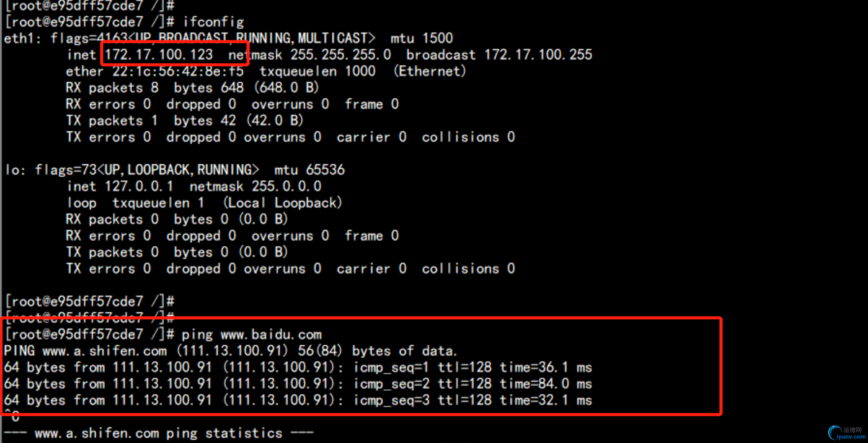This screenshot has width=868, height=443.
Task: Click the 'time=84.0 ms' value
Action: [546, 384]
